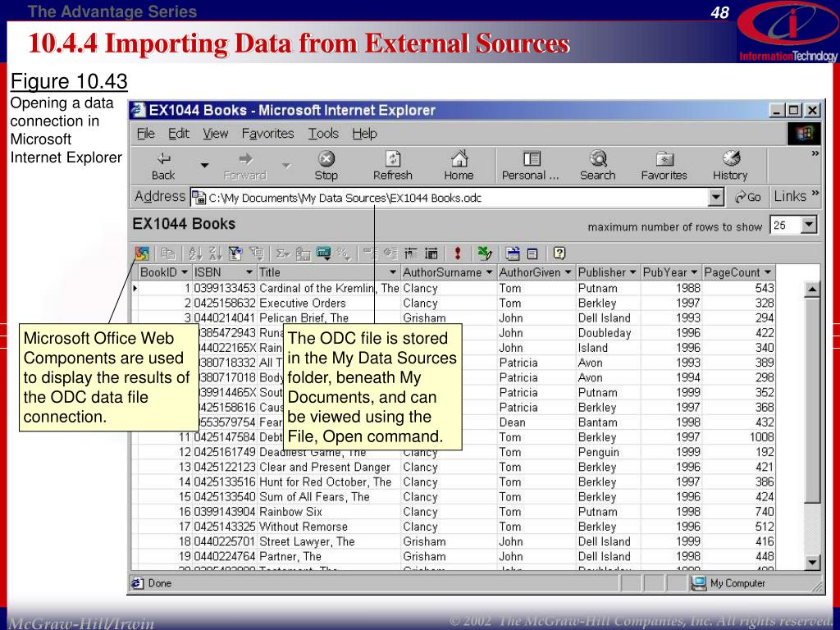Open the History pane icon
Image resolution: width=840 pixels, height=630 pixels.
click(731, 159)
